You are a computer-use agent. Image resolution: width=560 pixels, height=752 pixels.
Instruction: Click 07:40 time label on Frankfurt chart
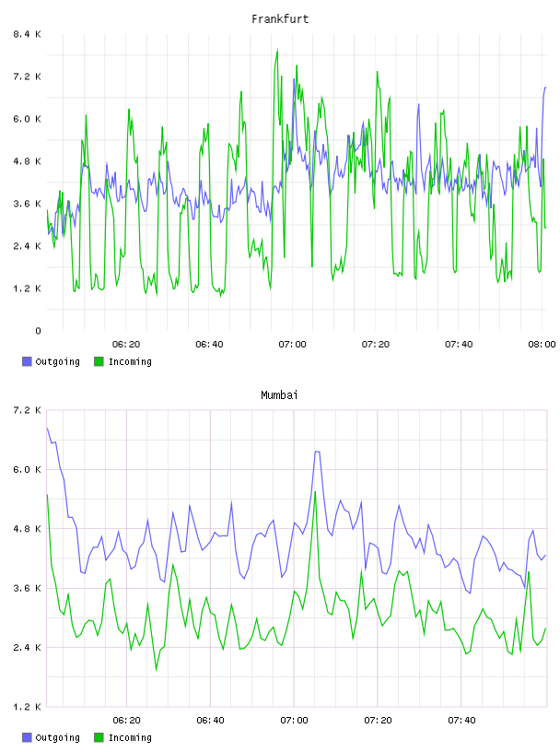click(x=459, y=345)
